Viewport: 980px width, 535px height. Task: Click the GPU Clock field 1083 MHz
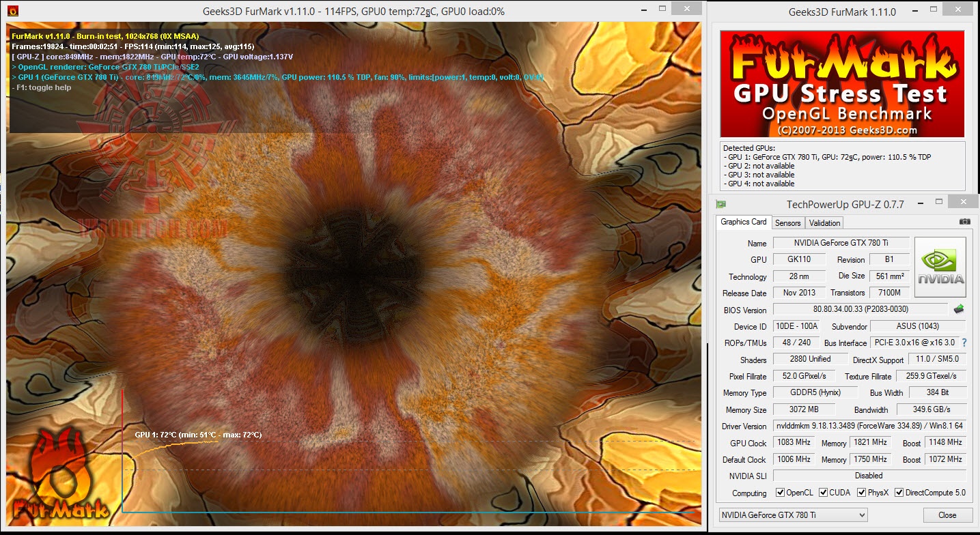point(794,443)
